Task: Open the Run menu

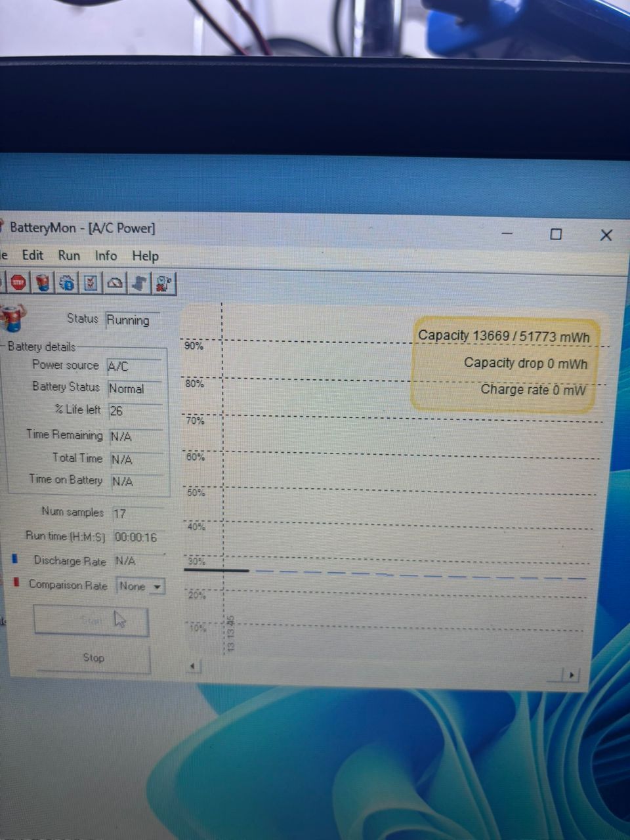Action: pyautogui.click(x=69, y=256)
